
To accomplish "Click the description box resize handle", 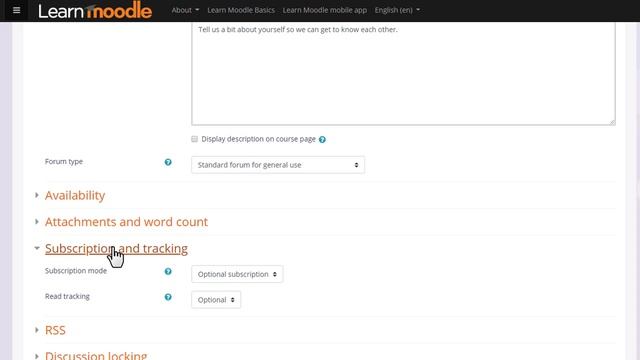I will (x=612, y=122).
